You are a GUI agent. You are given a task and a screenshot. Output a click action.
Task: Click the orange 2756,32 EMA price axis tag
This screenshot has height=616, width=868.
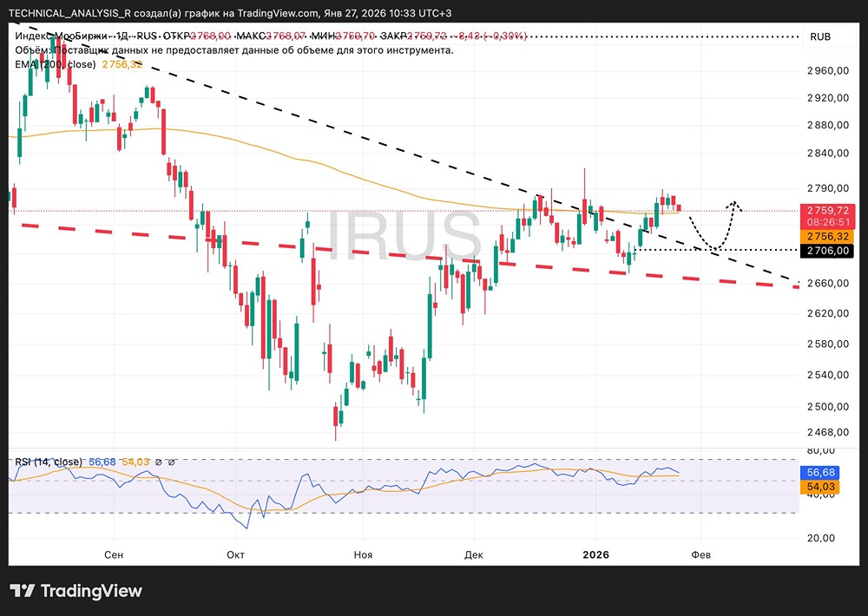click(827, 237)
